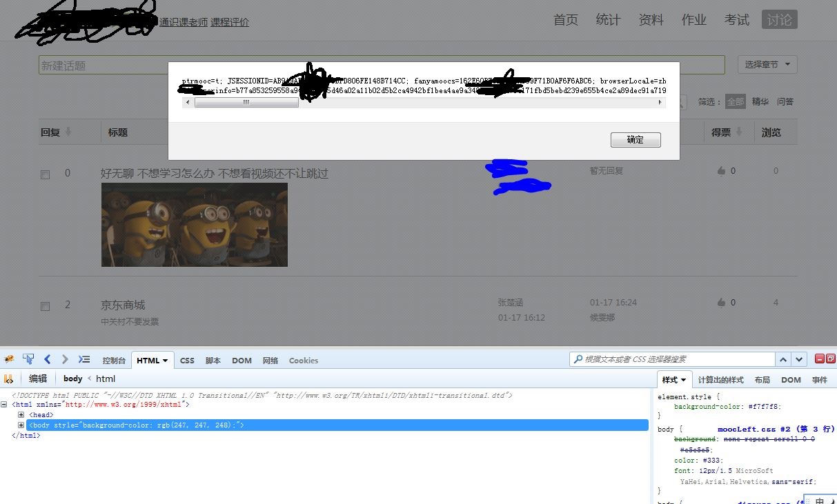837x504 pixels.
Task: Expand the head node
Action: (x=21, y=415)
